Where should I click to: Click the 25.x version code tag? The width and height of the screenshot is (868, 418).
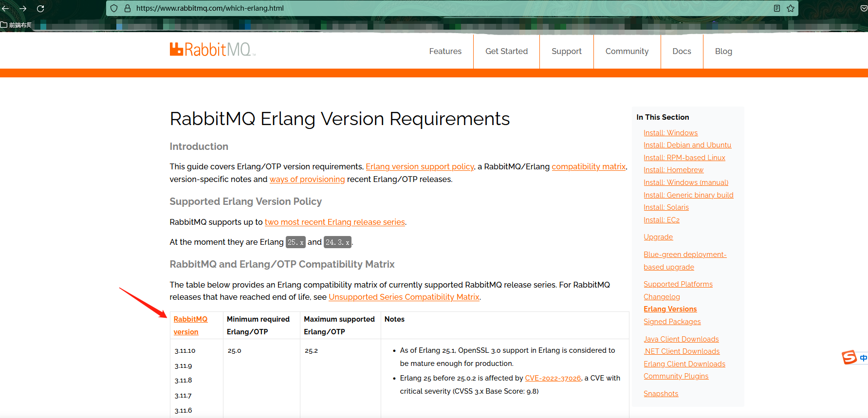click(295, 242)
